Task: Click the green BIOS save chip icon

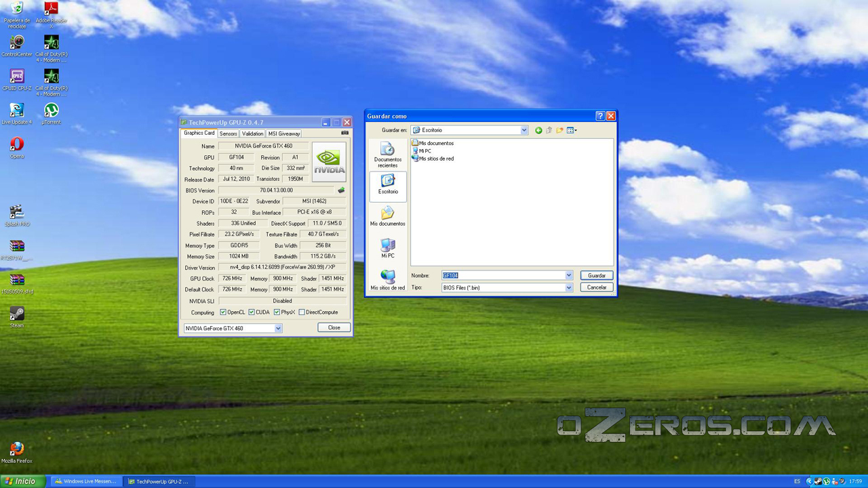Action: [x=341, y=190]
